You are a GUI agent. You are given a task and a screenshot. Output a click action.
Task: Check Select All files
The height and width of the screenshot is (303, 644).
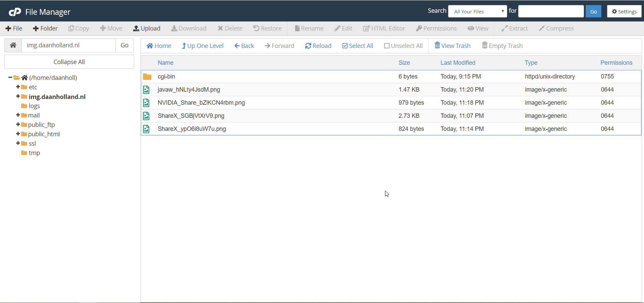pos(345,46)
